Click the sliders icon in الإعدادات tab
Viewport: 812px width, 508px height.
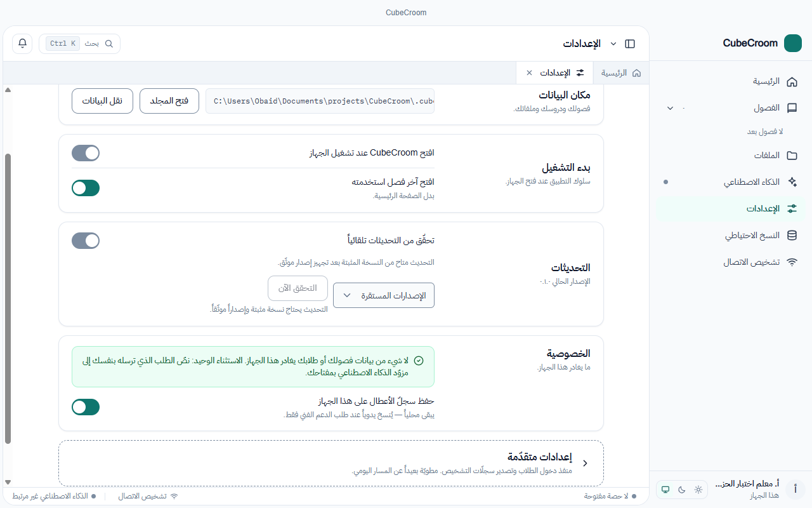[580, 73]
